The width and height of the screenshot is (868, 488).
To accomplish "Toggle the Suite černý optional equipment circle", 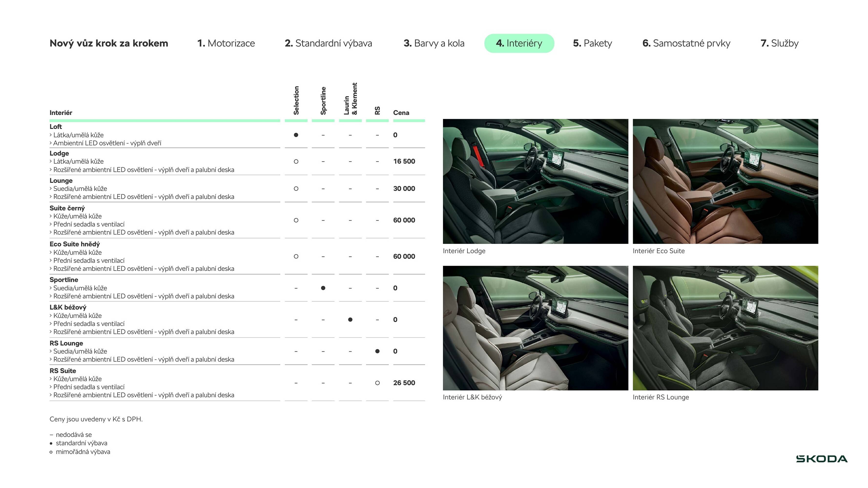I will coord(296,220).
